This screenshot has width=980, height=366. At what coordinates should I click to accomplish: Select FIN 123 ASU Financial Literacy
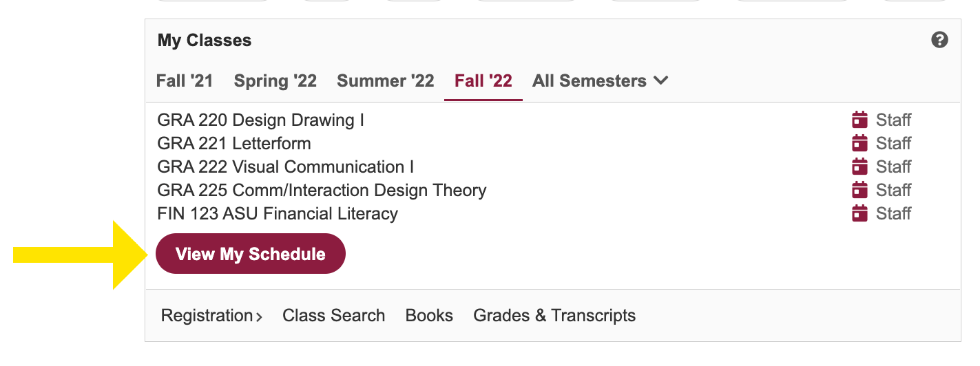tap(278, 214)
